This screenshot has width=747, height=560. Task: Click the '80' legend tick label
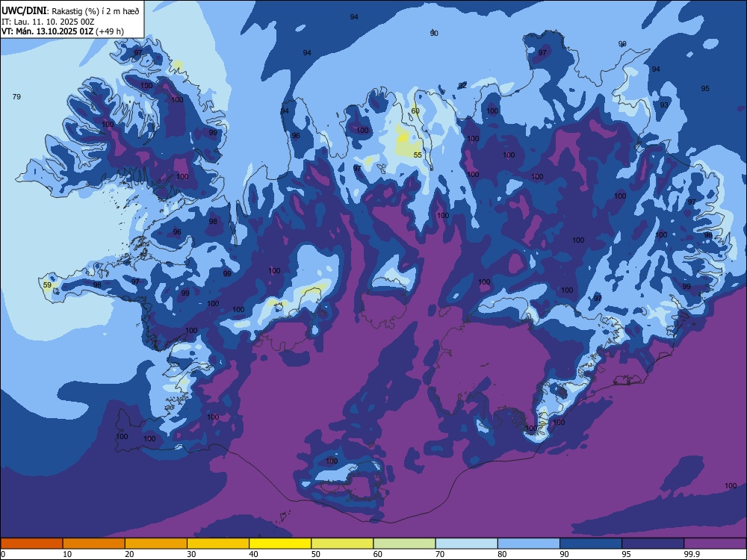(x=503, y=554)
